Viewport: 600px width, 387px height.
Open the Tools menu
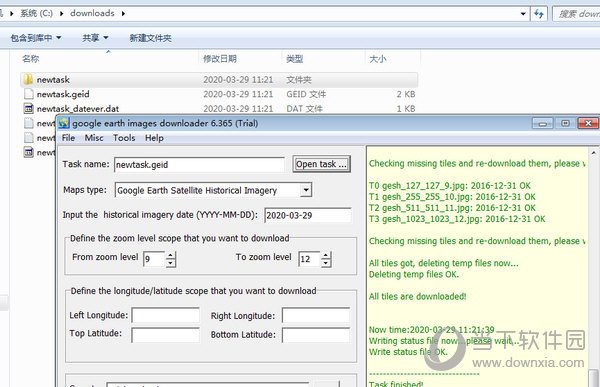124,138
